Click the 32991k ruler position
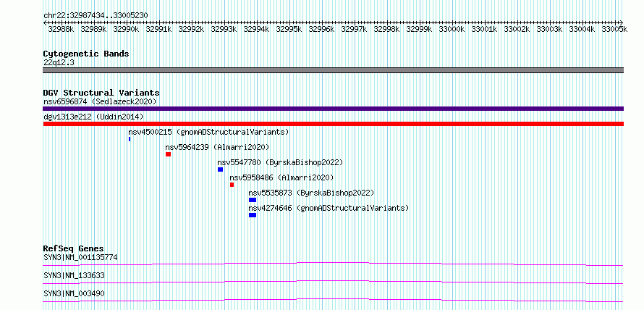This screenshot has height=310, width=644. [x=158, y=29]
